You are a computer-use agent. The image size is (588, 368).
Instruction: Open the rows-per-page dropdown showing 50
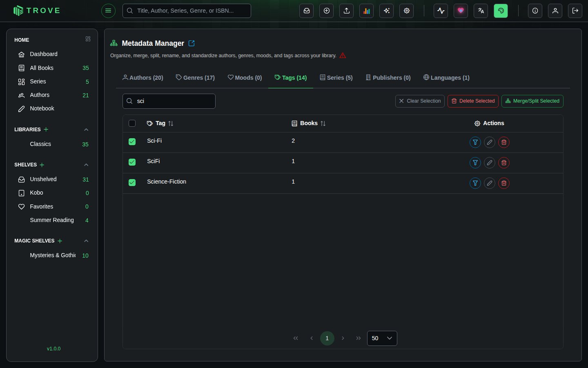(382, 338)
